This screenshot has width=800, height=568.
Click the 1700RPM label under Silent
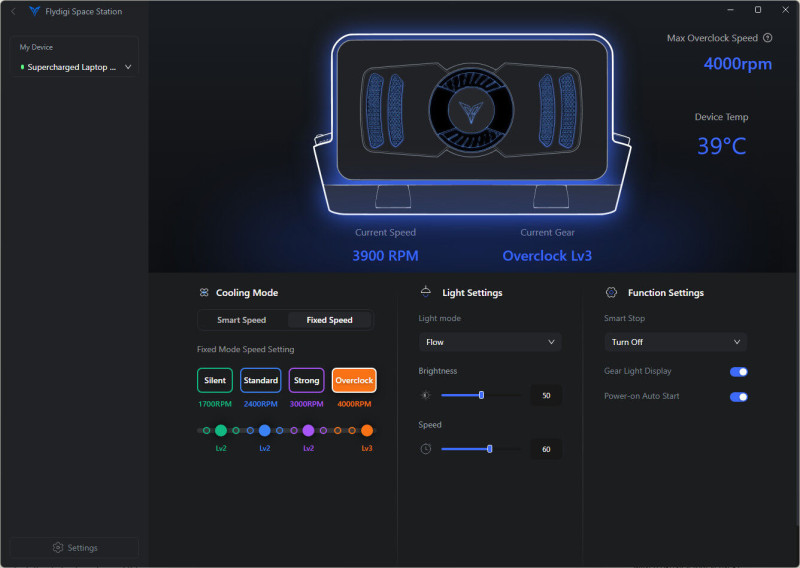pyautogui.click(x=215, y=404)
